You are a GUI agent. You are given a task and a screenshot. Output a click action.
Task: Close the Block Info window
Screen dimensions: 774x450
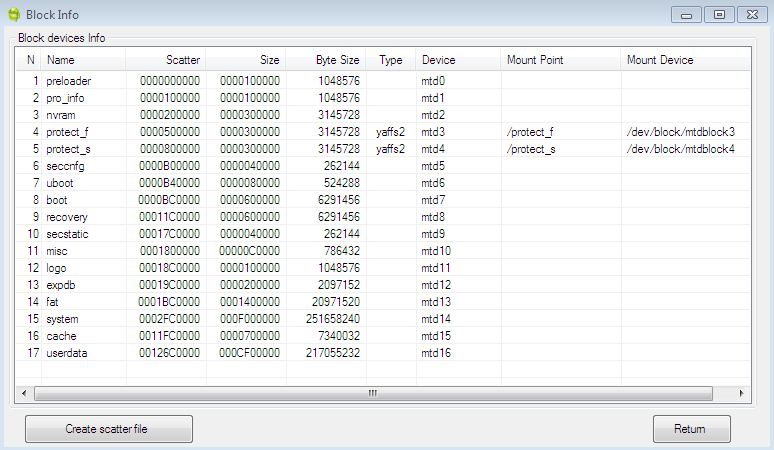pyautogui.click(x=752, y=15)
